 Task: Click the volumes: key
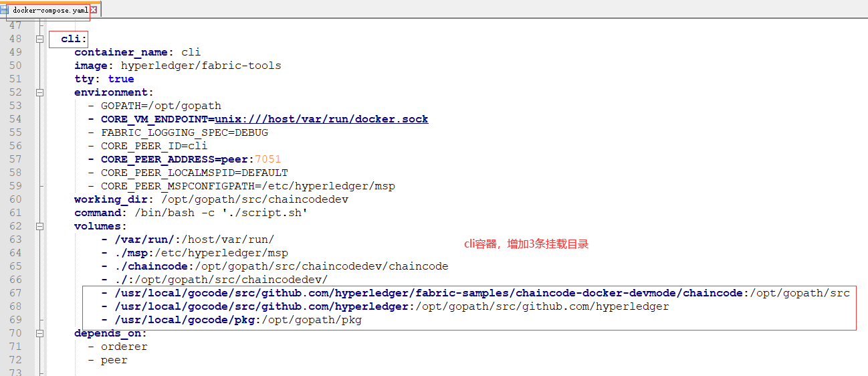coord(100,226)
